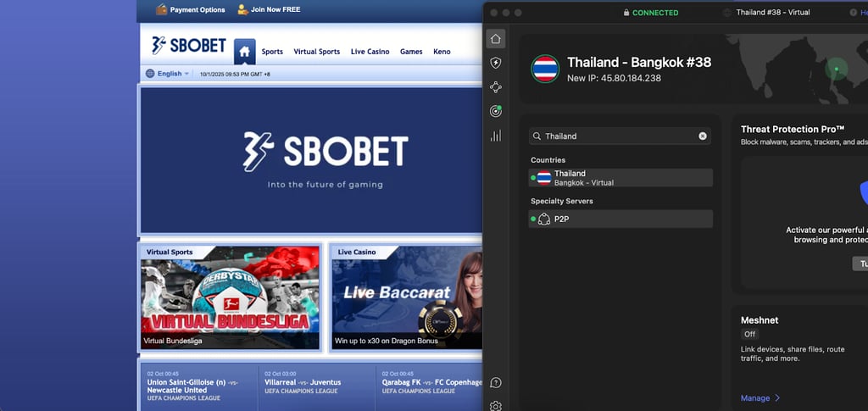Click the Meshnet heading
868x411 pixels.
point(759,319)
